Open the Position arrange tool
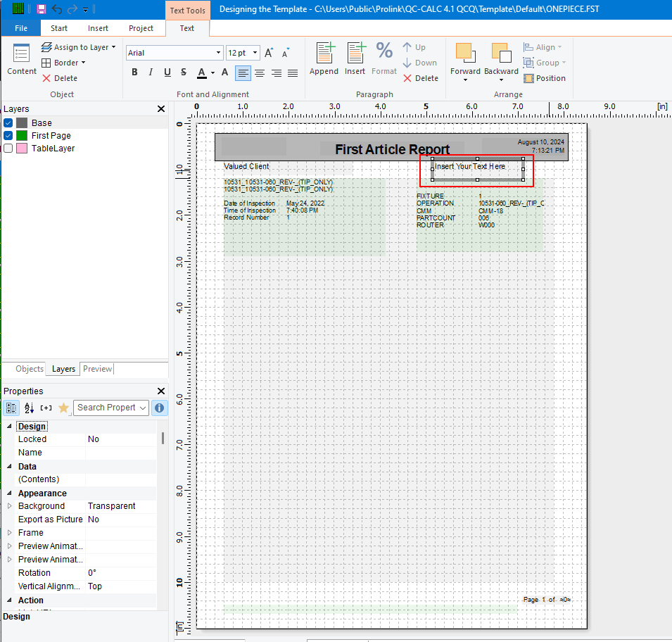The height and width of the screenshot is (642, 672). (x=545, y=77)
